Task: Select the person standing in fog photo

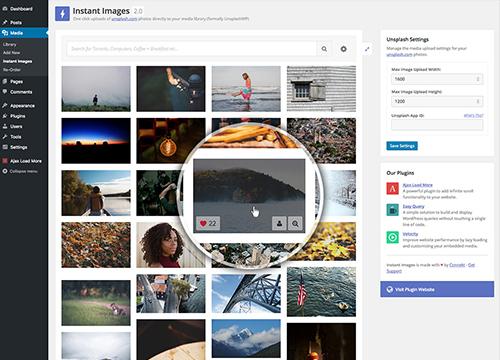Action: [x=96, y=89]
